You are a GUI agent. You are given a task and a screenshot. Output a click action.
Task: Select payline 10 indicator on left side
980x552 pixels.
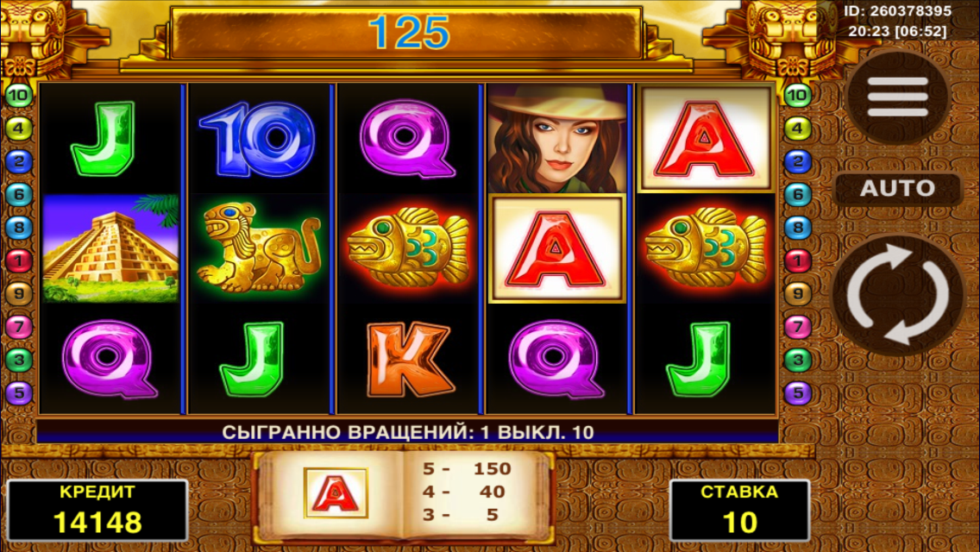coord(19,96)
